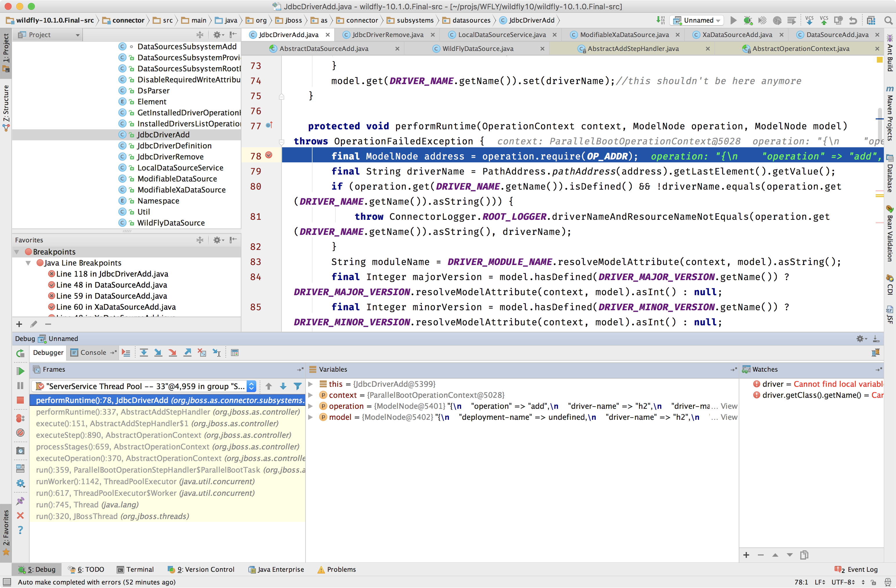Toggle the line 78 breakpoint in gutter
The width and height of the screenshot is (896, 588).
[x=269, y=155]
